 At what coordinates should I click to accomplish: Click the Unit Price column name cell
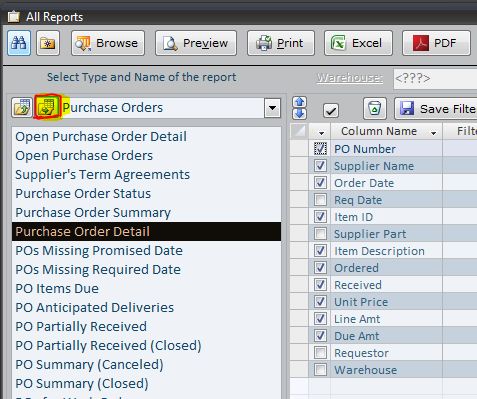point(386,302)
